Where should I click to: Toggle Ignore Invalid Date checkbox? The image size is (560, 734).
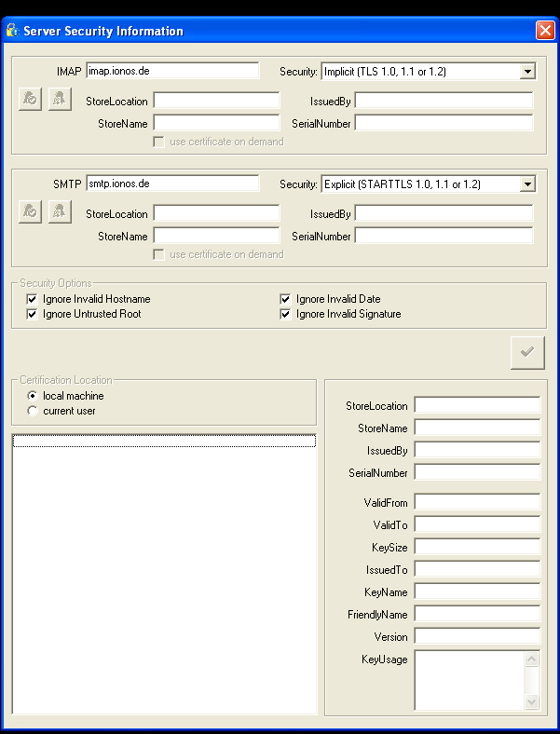click(x=286, y=299)
